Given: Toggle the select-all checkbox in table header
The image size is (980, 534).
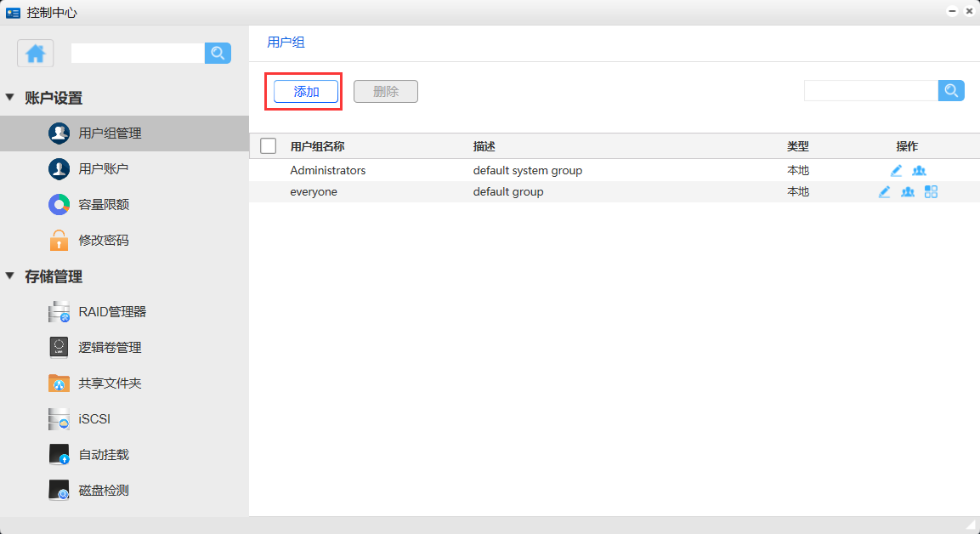Looking at the screenshot, I should pos(269,146).
